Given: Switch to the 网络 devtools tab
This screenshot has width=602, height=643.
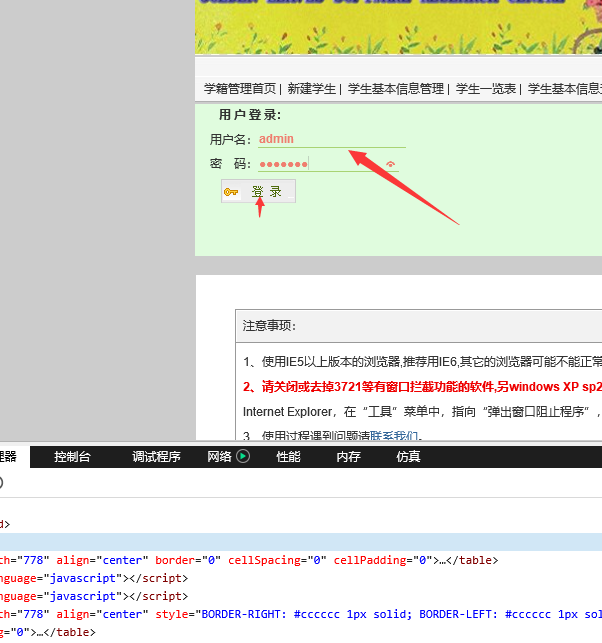Looking at the screenshot, I should coord(219,457).
